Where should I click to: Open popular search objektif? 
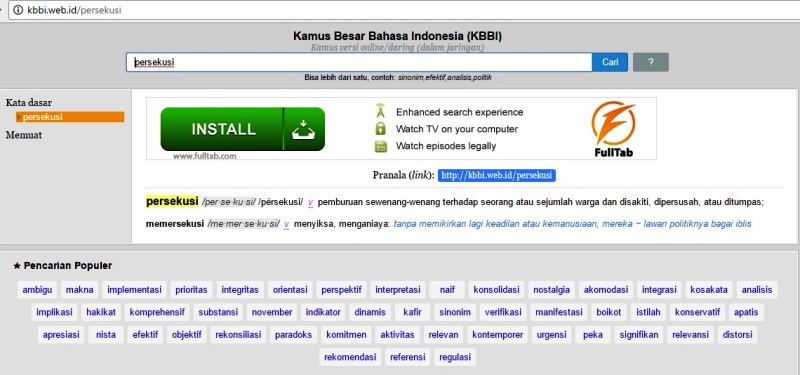[187, 335]
